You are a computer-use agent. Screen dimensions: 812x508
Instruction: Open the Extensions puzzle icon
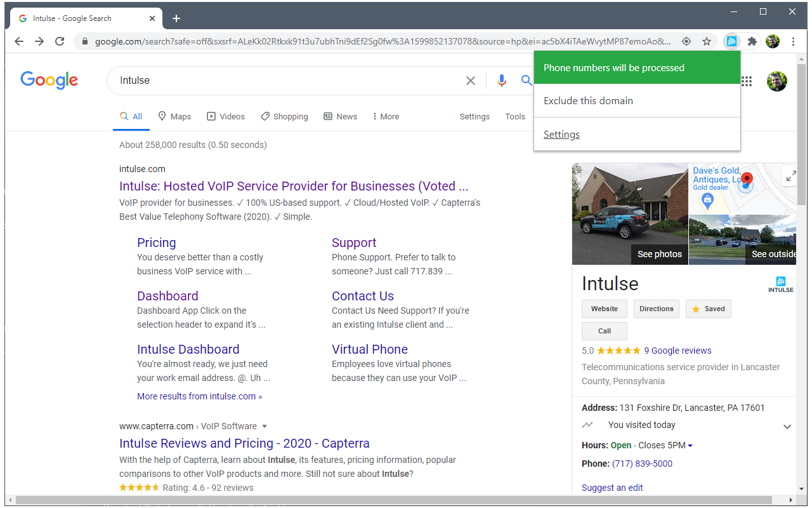(752, 41)
